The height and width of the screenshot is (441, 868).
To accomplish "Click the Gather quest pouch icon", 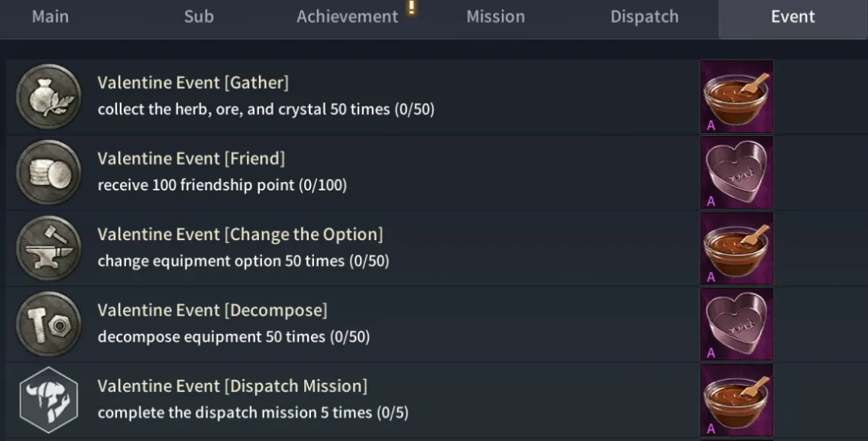I will pyautogui.click(x=50, y=96).
